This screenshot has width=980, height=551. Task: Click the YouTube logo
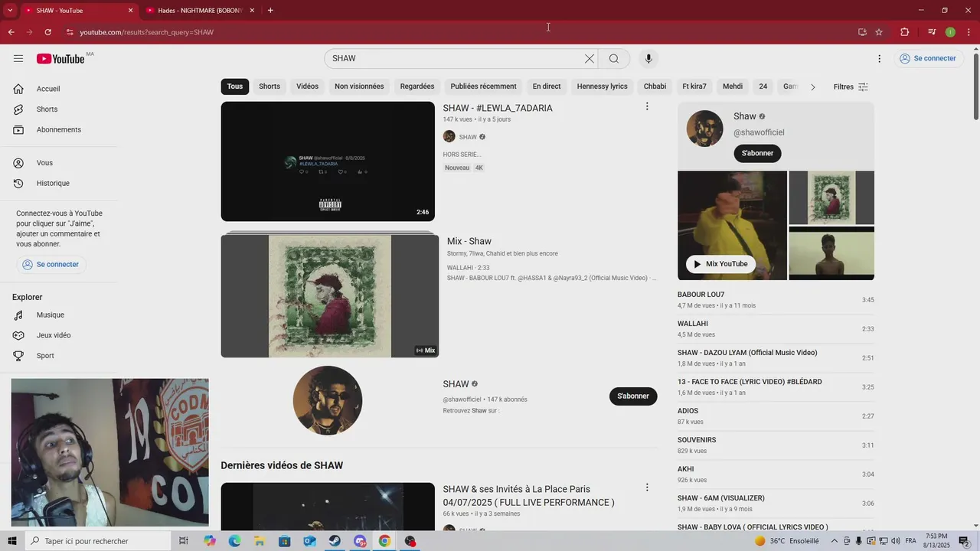pyautogui.click(x=60, y=59)
